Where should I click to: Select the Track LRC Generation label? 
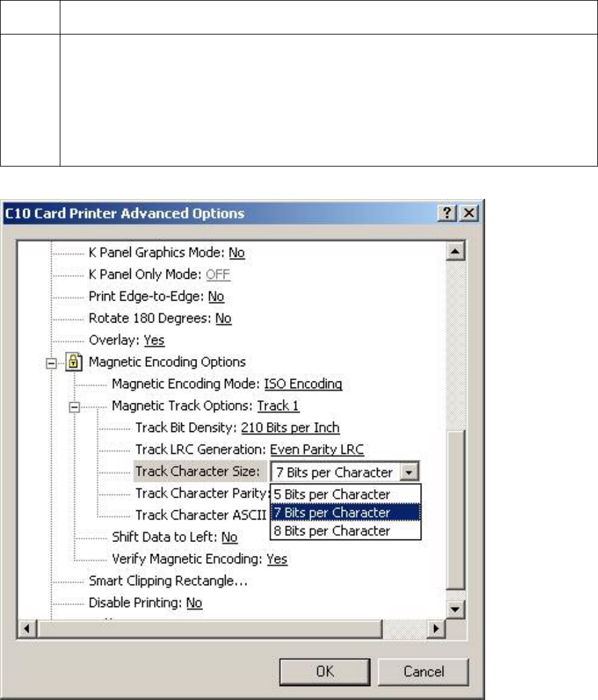[x=200, y=450]
